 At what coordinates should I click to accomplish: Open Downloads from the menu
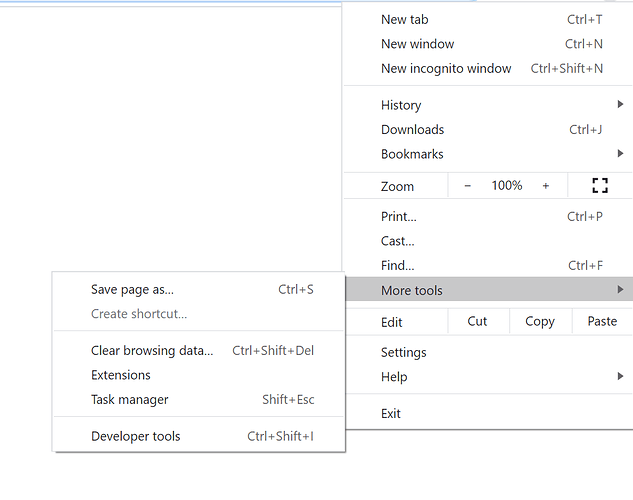pyautogui.click(x=412, y=129)
